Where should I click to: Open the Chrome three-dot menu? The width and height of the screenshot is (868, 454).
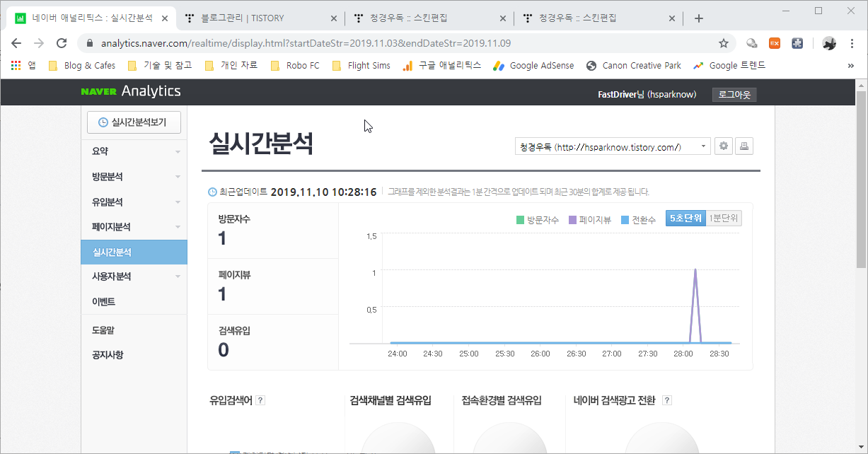852,43
